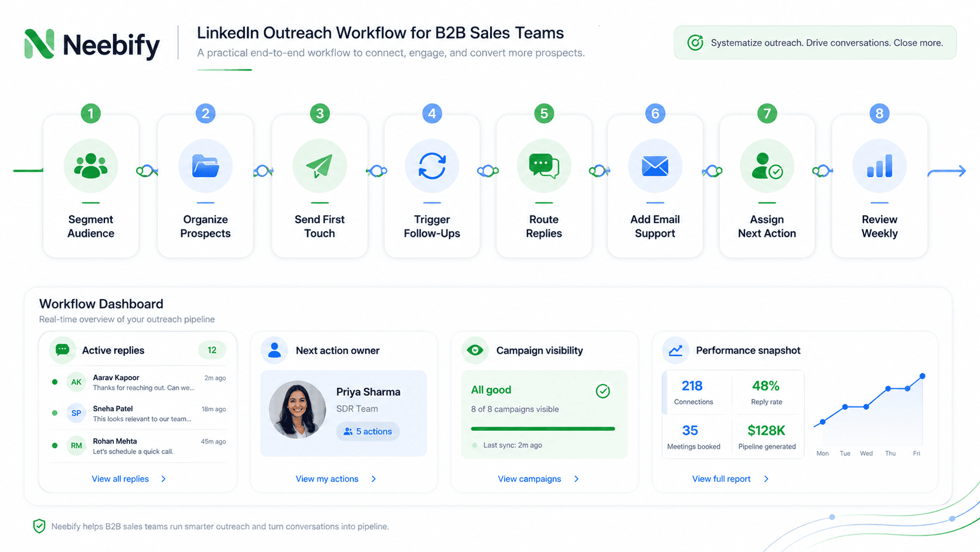Viewport: 980px width, 552px height.
Task: Select the Add Email Support envelope icon
Action: [655, 166]
